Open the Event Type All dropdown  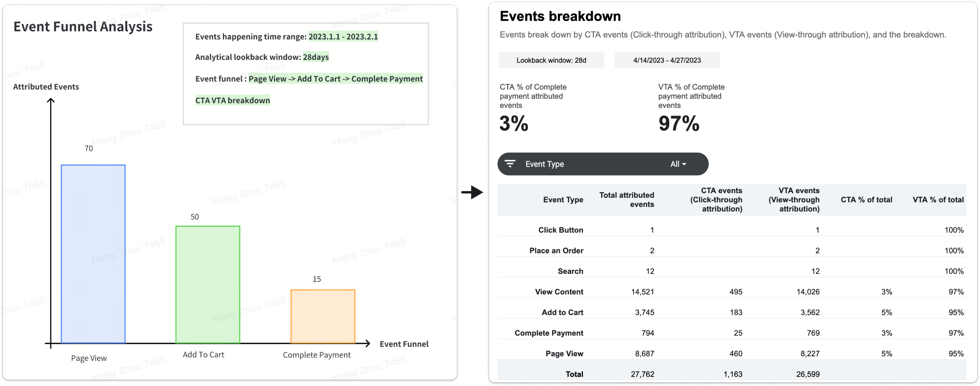pyautogui.click(x=678, y=164)
